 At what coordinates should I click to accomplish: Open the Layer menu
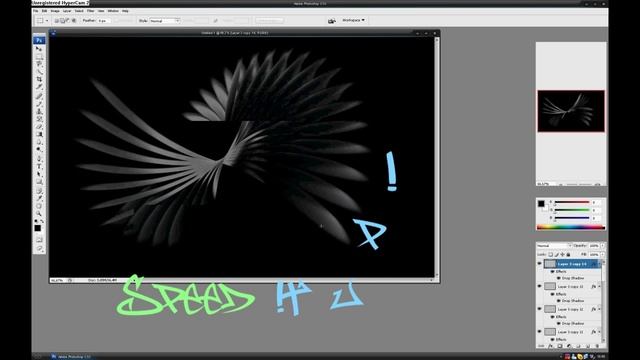click(x=67, y=11)
